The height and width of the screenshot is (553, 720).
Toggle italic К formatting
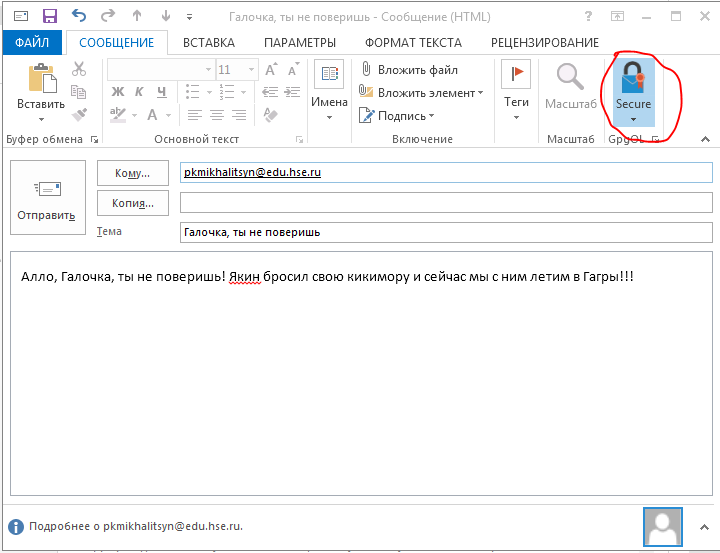[139, 92]
